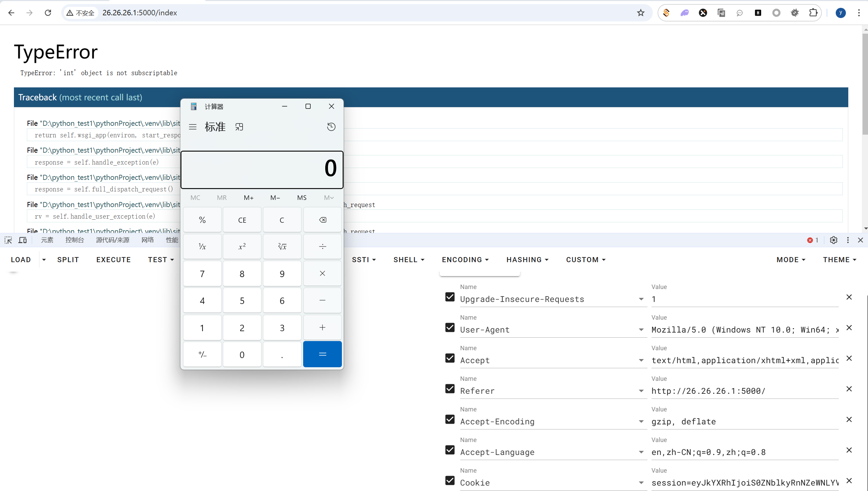This screenshot has width=868, height=491.
Task: Switch to the 控制台 console tab
Action: coord(75,240)
